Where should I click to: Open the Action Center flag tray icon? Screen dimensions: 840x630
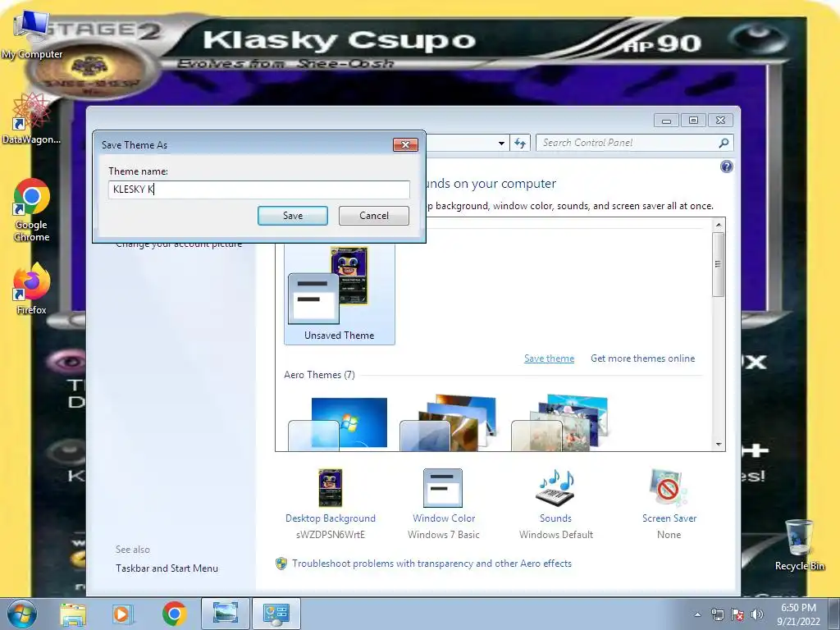click(737, 614)
